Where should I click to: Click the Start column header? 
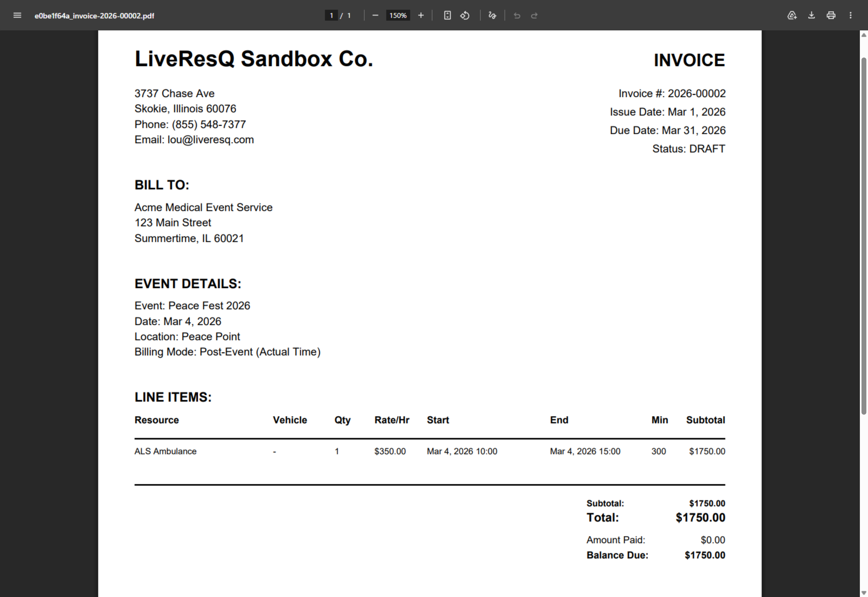pos(438,420)
